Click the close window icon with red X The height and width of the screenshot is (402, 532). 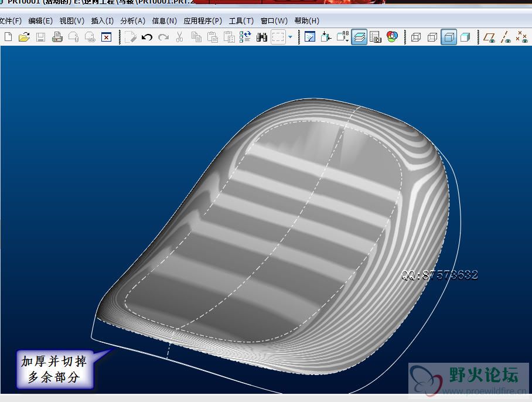107,37
